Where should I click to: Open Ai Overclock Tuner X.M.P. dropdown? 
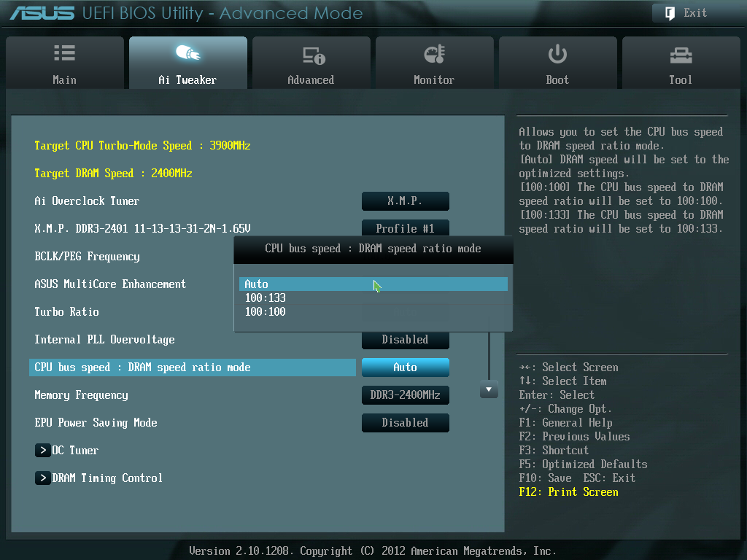406,201
